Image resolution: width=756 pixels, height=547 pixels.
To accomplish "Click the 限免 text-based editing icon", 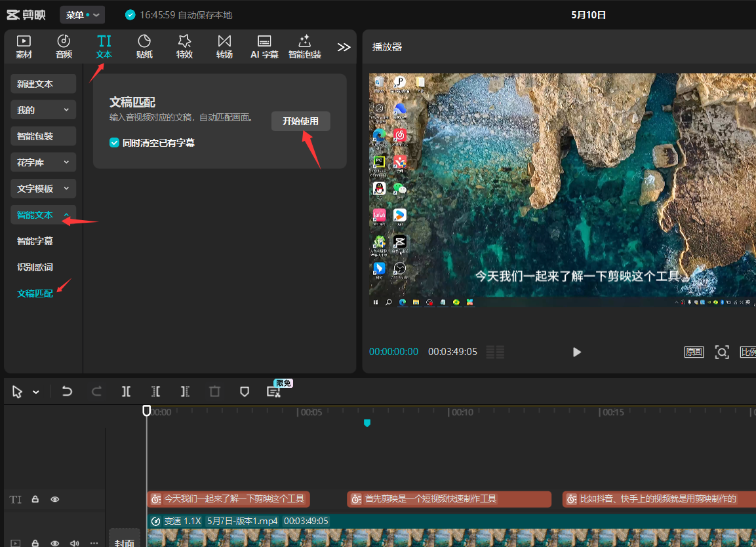I will pos(274,392).
